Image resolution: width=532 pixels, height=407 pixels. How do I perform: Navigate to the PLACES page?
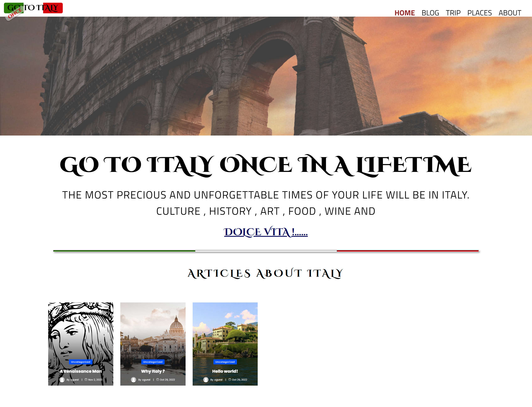coord(479,13)
